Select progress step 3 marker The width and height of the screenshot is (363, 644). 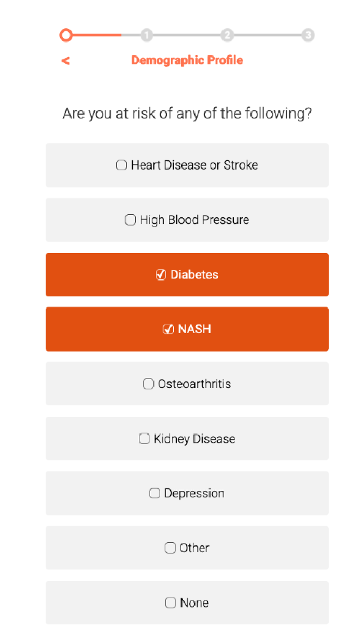coord(308,35)
